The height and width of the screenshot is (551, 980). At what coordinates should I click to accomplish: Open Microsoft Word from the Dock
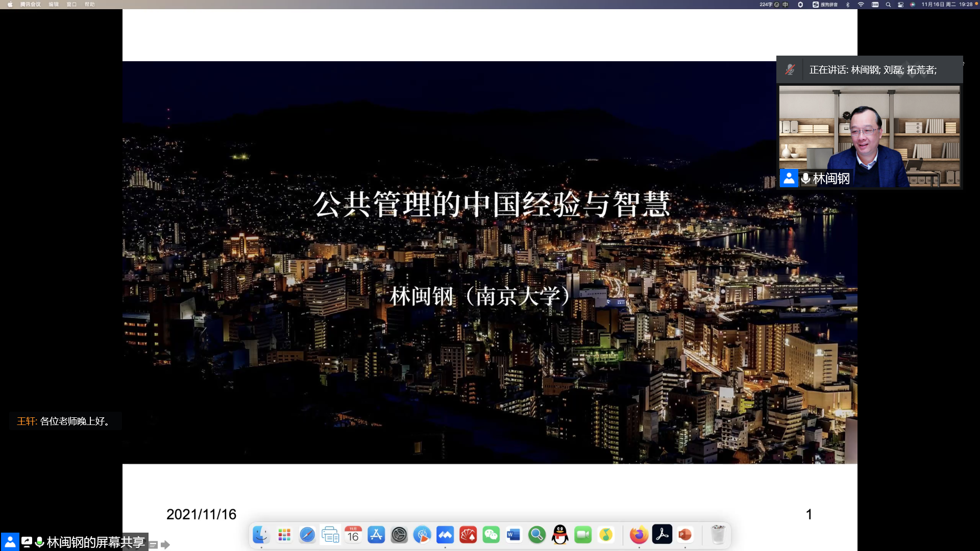(513, 535)
